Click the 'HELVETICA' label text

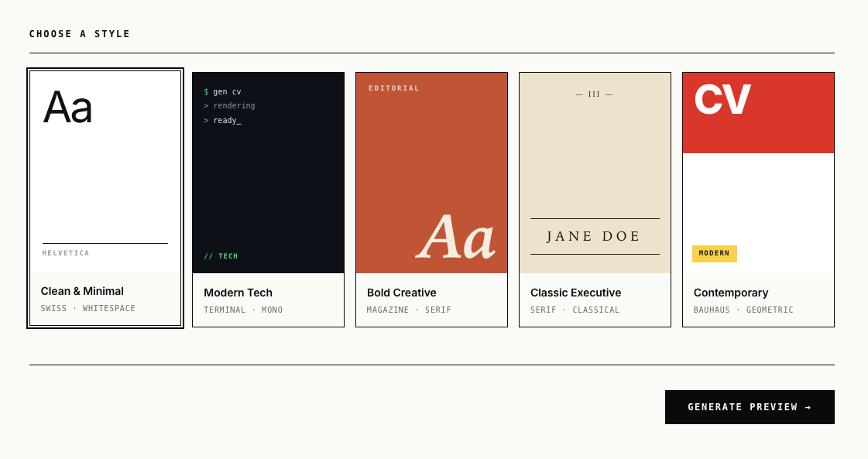pyautogui.click(x=66, y=253)
